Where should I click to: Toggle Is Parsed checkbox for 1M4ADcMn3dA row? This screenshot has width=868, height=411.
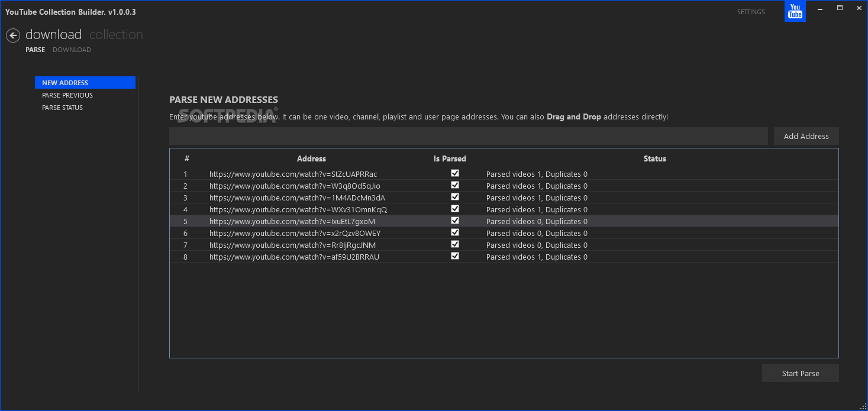coord(454,197)
